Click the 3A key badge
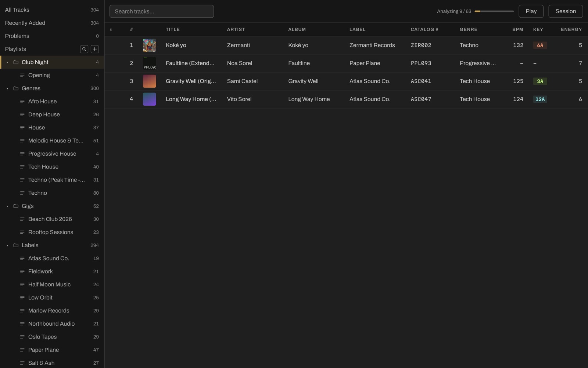 [x=540, y=81]
